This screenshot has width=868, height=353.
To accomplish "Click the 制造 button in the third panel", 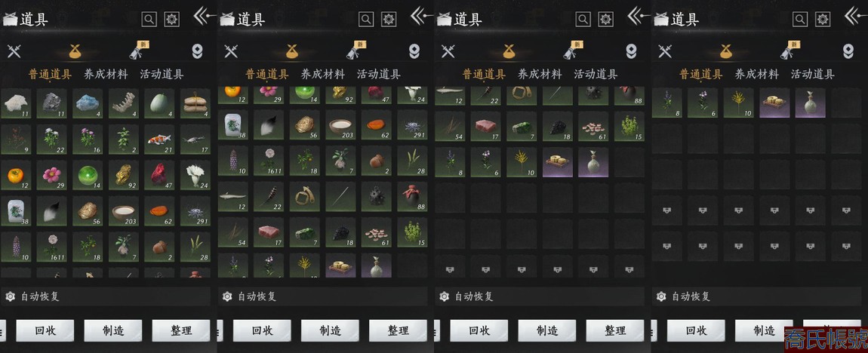I will 547,331.
